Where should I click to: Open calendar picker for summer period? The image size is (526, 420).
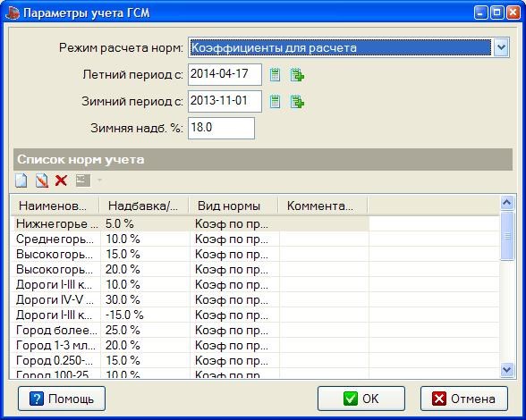[x=275, y=74]
